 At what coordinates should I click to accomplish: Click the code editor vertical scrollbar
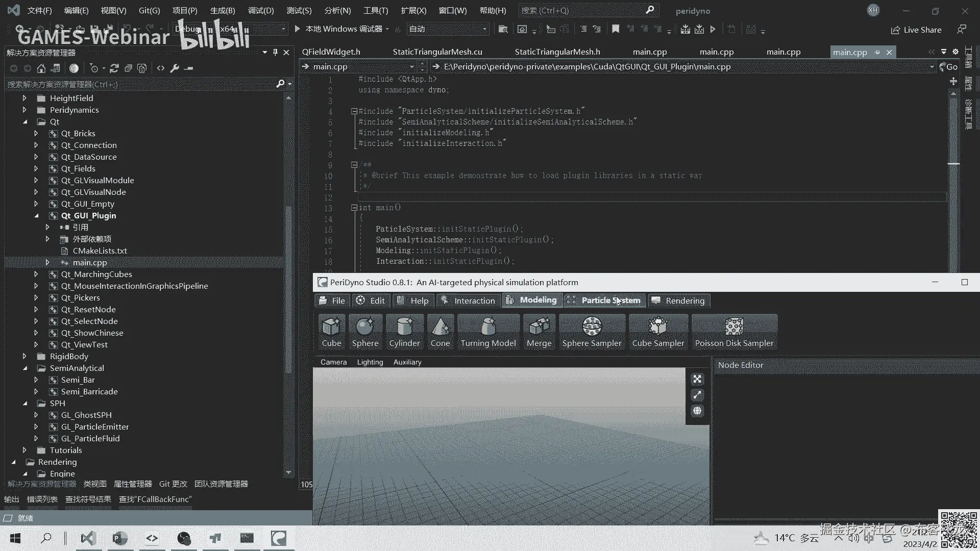point(953,204)
